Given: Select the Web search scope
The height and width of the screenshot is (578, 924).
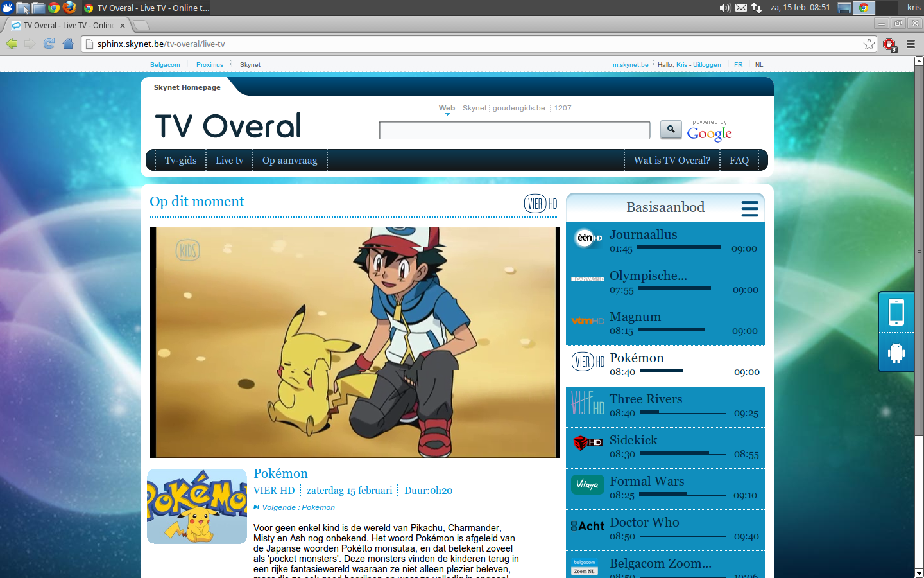Looking at the screenshot, I should [x=447, y=108].
